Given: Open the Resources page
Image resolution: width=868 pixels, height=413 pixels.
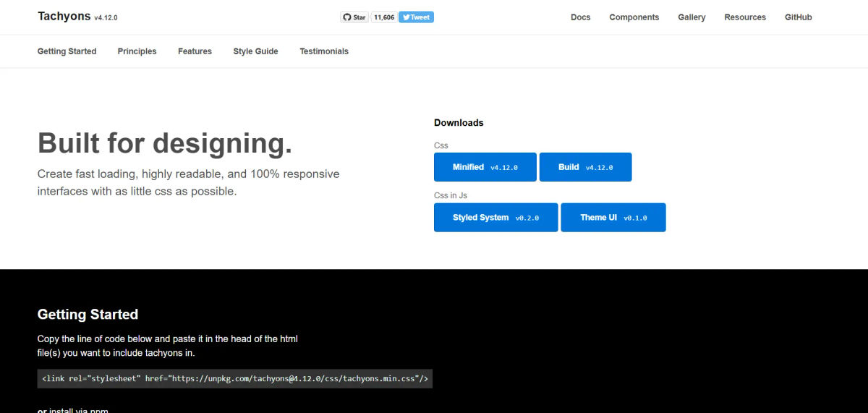Looking at the screenshot, I should click(745, 17).
